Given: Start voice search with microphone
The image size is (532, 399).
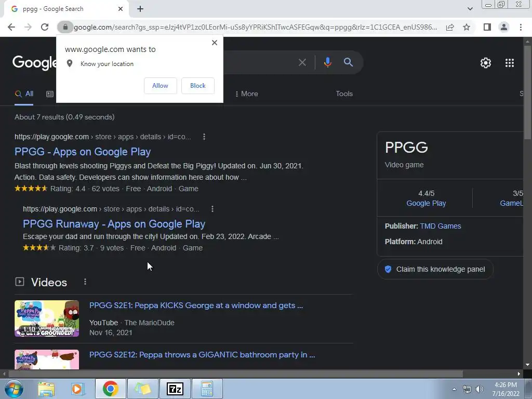Looking at the screenshot, I should click(x=327, y=62).
